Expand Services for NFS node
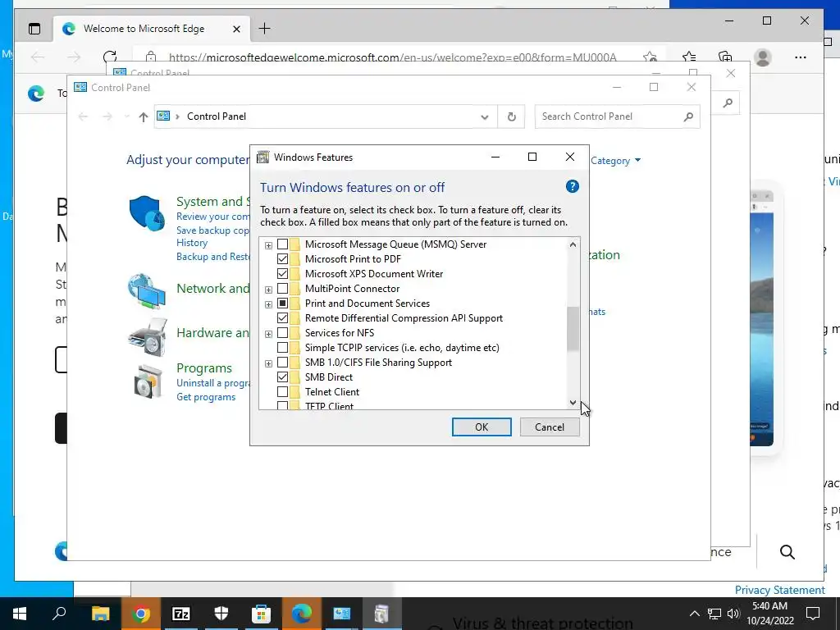This screenshot has width=840, height=630. 268,335
